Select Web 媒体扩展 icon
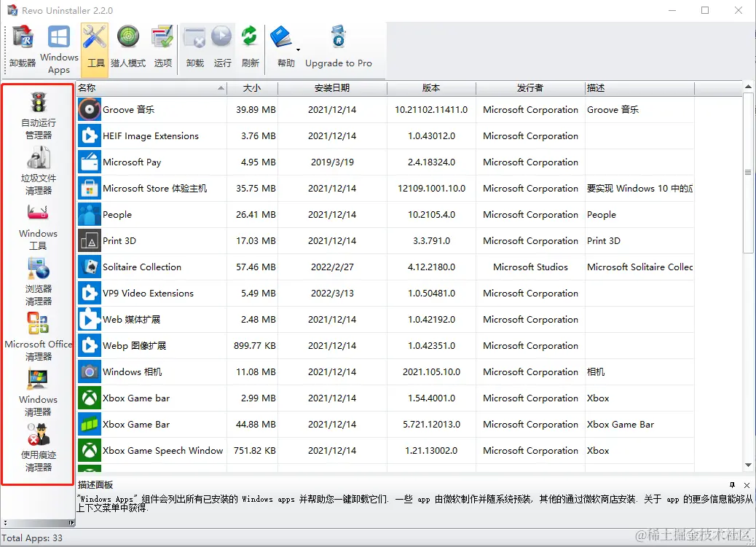 [x=90, y=319]
